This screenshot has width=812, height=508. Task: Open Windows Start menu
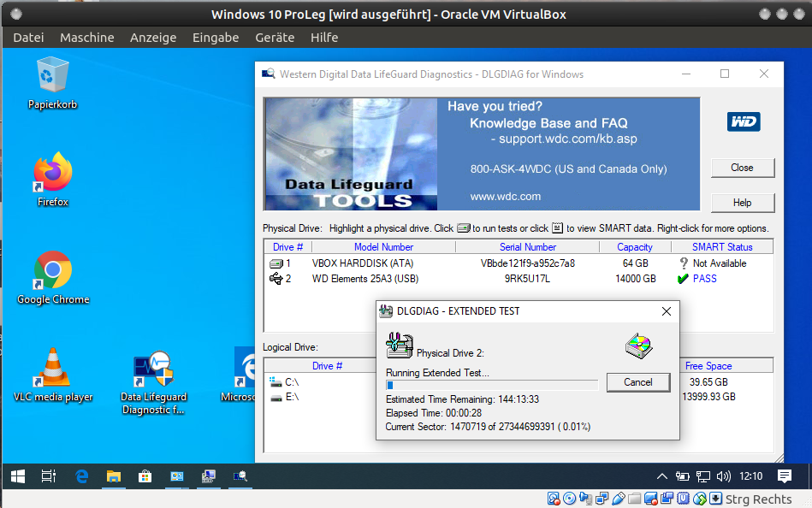coord(18,476)
